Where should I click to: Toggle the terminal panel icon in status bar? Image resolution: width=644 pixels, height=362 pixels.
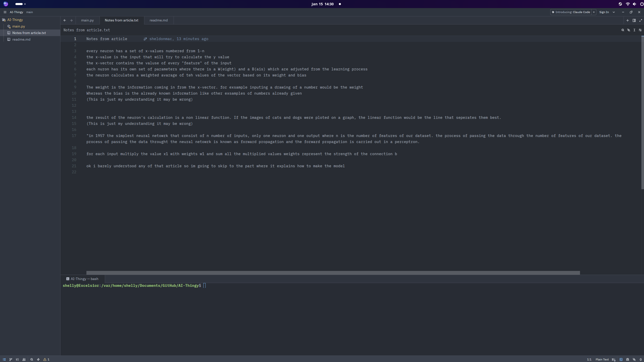coord(621,359)
